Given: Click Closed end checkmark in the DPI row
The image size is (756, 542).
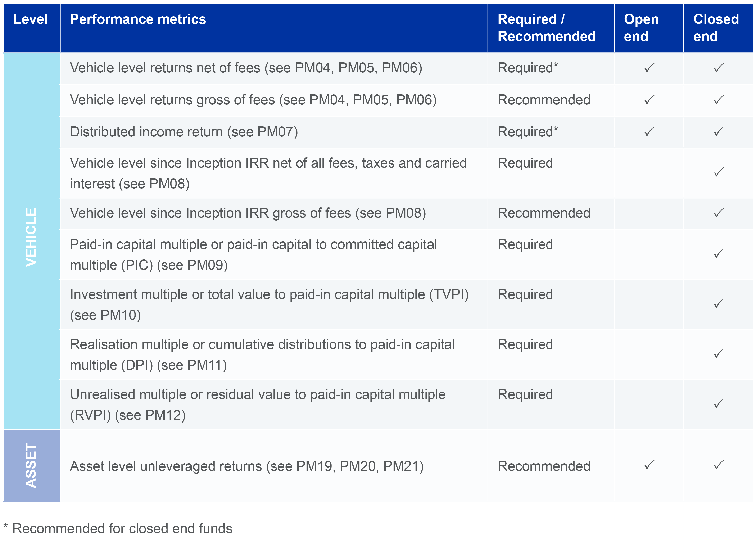Looking at the screenshot, I should tap(719, 354).
